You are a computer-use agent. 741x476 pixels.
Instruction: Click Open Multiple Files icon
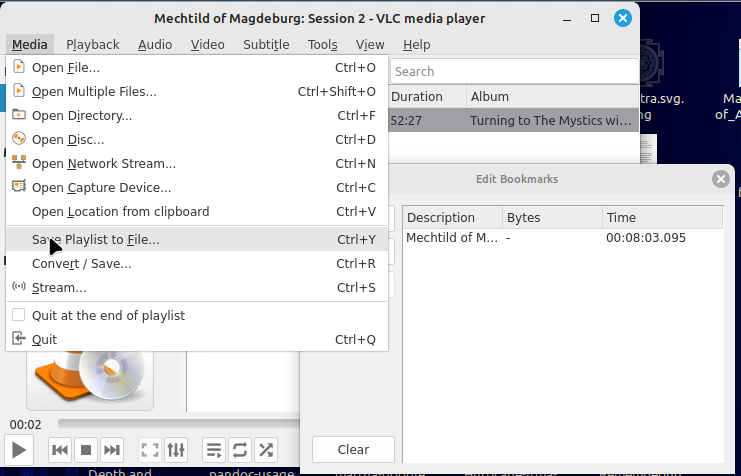[x=19, y=91]
